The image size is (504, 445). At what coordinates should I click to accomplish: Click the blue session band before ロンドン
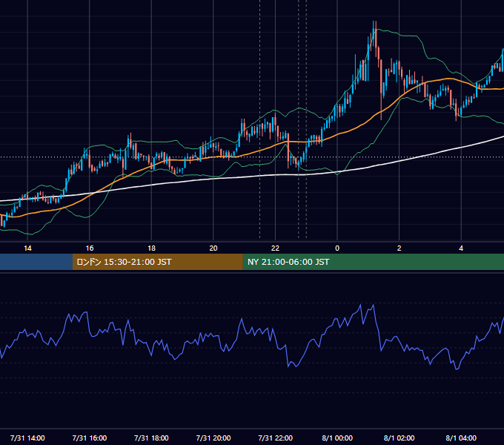click(x=36, y=262)
